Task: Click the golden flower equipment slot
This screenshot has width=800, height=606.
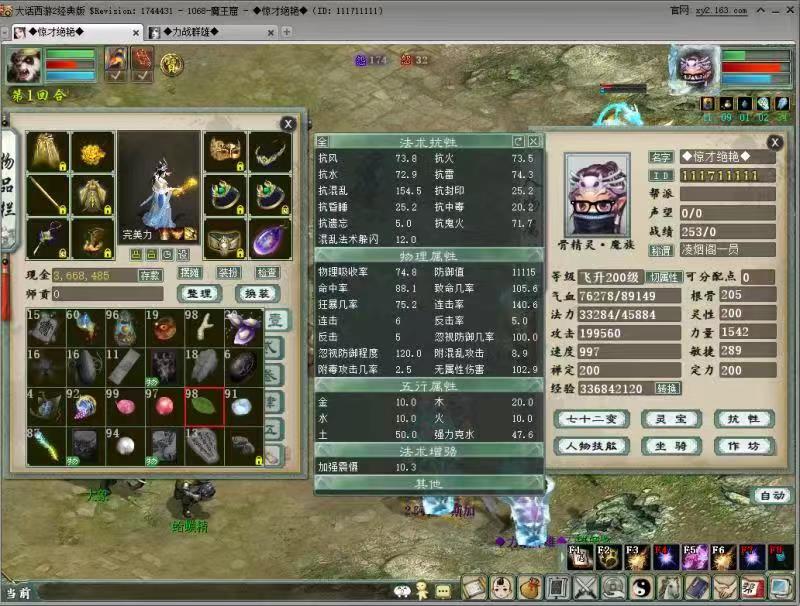Action: click(92, 152)
